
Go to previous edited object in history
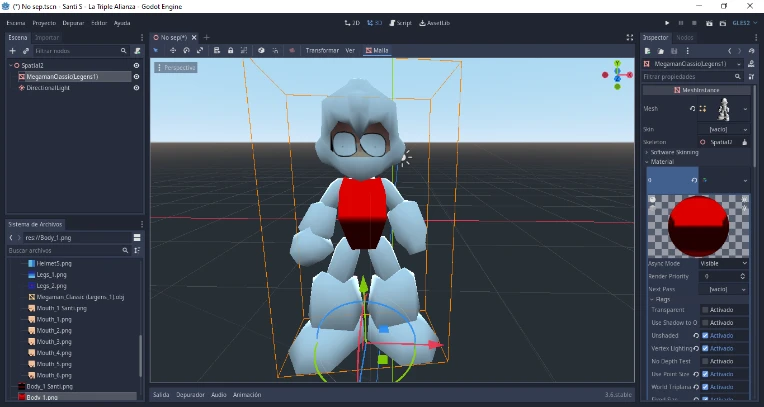[x=729, y=51]
